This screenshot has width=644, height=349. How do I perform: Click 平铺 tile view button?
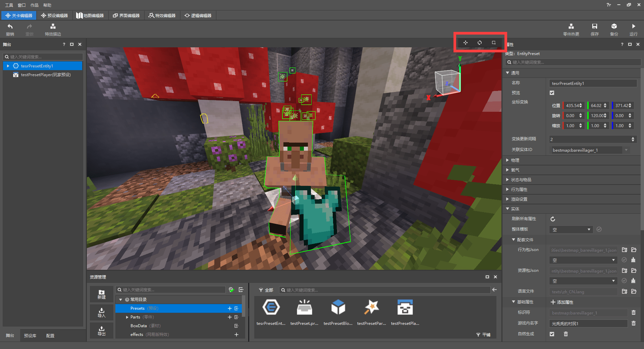(483, 335)
